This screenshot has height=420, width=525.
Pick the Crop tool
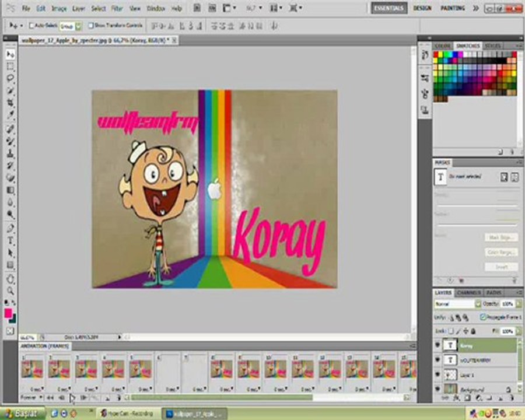pos(10,103)
